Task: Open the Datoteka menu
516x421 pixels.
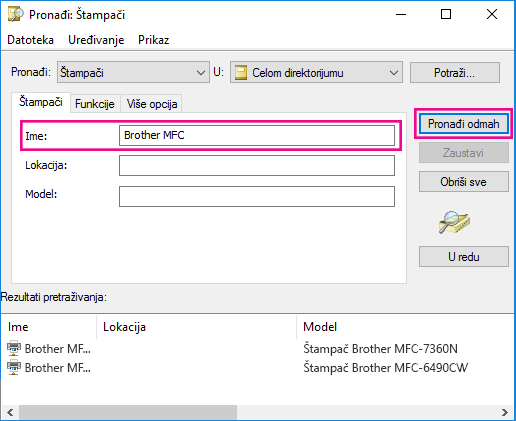Action: point(30,40)
